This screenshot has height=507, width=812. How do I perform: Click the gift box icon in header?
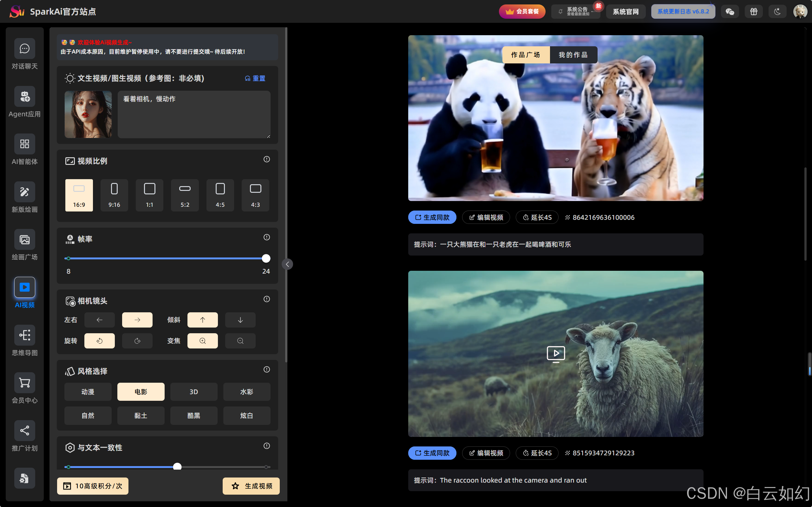point(754,12)
